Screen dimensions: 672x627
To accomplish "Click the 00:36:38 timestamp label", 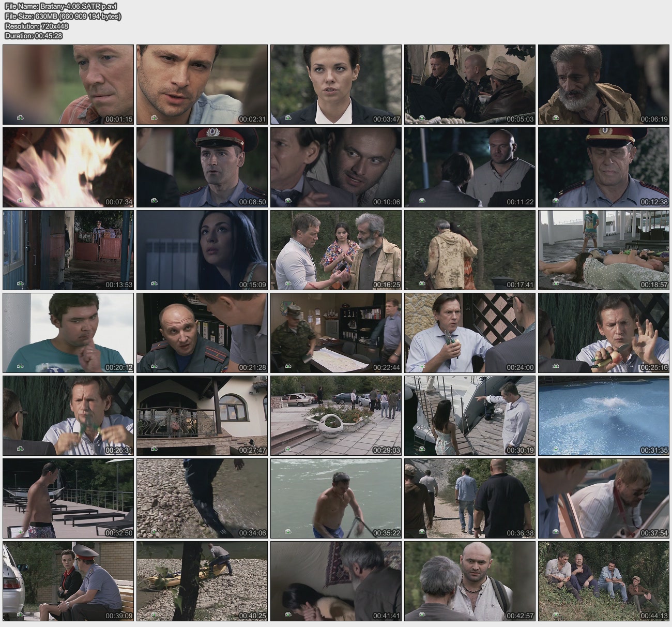I will 520,533.
